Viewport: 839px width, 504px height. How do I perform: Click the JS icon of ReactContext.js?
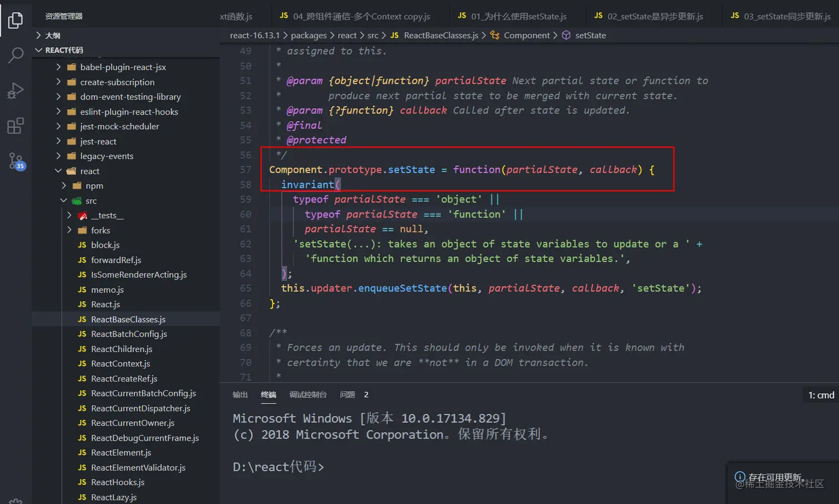tap(82, 364)
